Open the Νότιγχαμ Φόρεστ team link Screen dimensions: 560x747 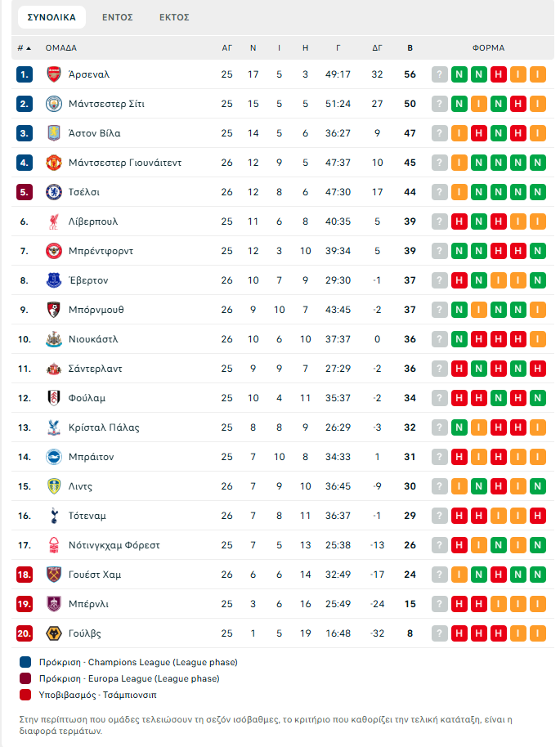[x=114, y=545]
